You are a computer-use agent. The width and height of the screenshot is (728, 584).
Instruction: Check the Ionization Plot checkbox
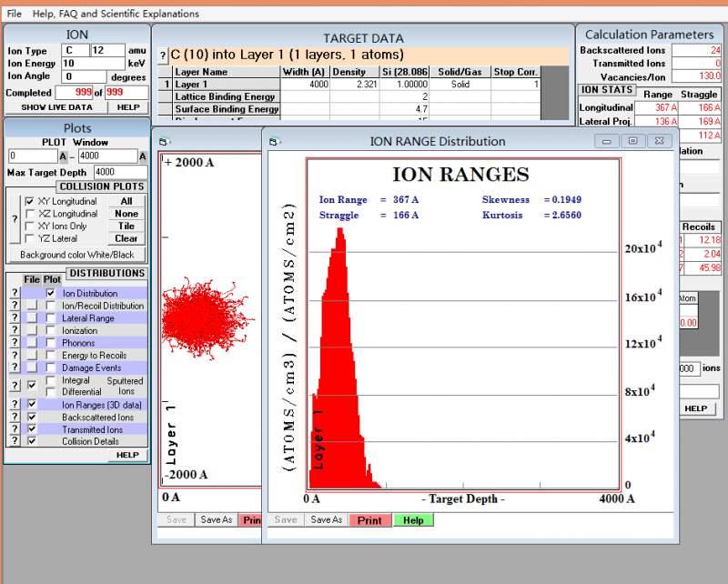click(50, 330)
